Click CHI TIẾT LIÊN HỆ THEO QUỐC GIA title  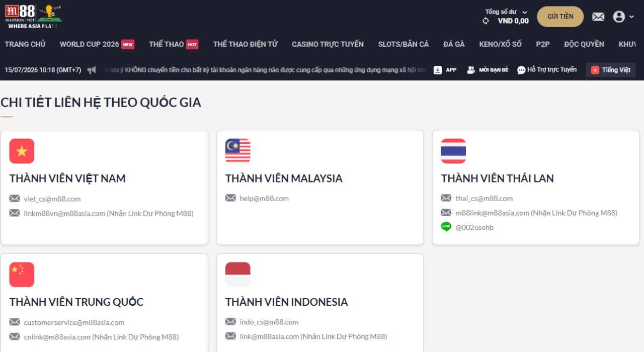(x=101, y=103)
